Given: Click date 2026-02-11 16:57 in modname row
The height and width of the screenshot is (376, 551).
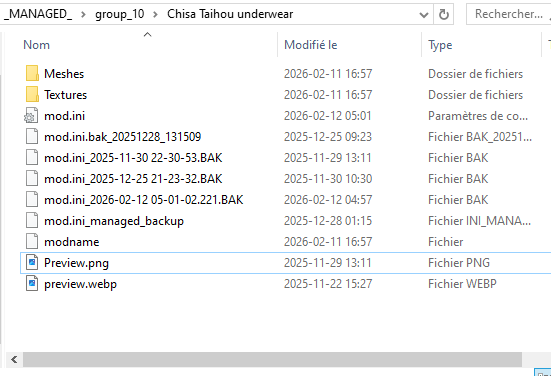Looking at the screenshot, I should click(x=328, y=242).
